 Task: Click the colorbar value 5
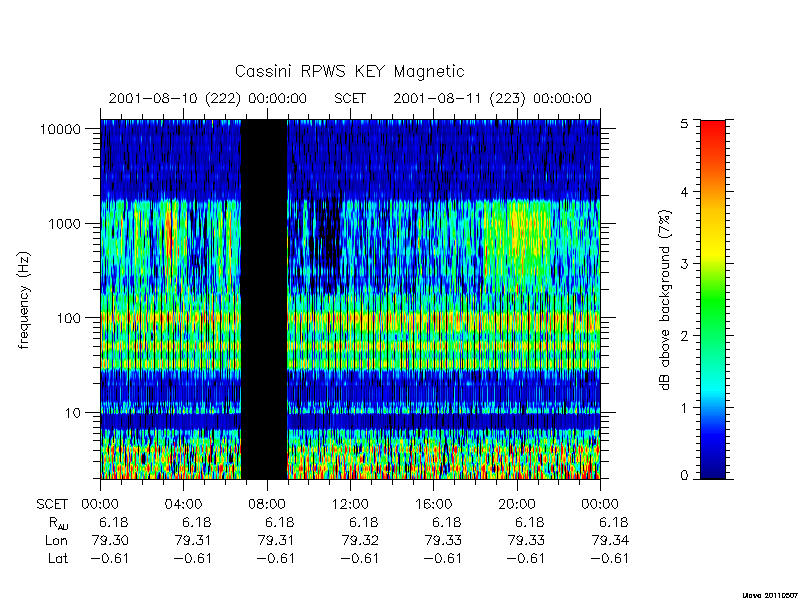click(x=684, y=123)
